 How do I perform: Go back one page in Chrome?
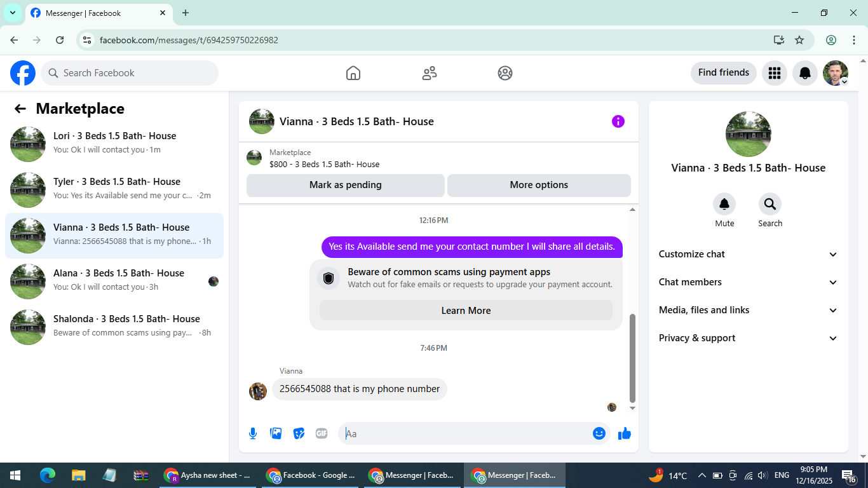pyautogui.click(x=14, y=40)
